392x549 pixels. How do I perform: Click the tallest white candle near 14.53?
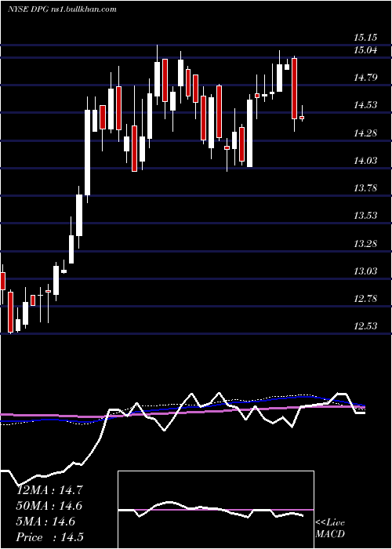[87, 152]
